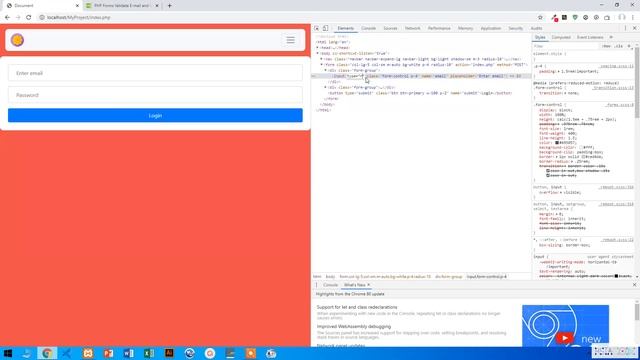Reload the localhost page
The width and height of the screenshot is (640, 360).
click(29, 18)
